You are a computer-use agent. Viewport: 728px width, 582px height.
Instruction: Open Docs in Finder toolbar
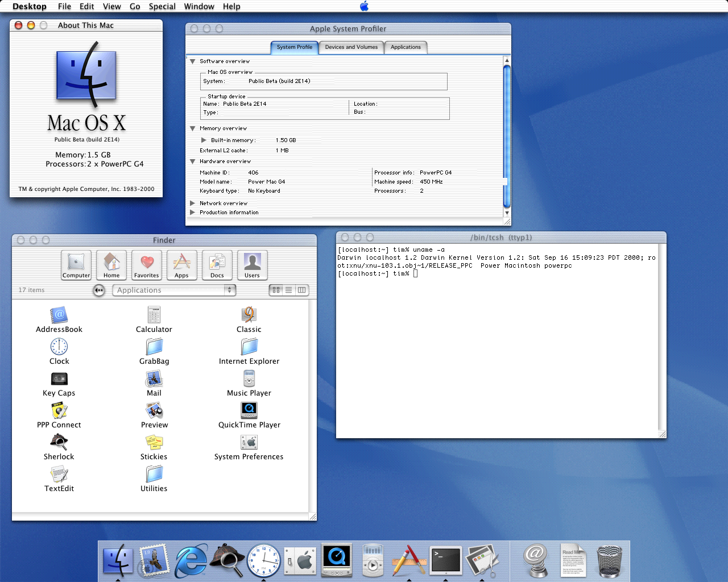pyautogui.click(x=217, y=265)
